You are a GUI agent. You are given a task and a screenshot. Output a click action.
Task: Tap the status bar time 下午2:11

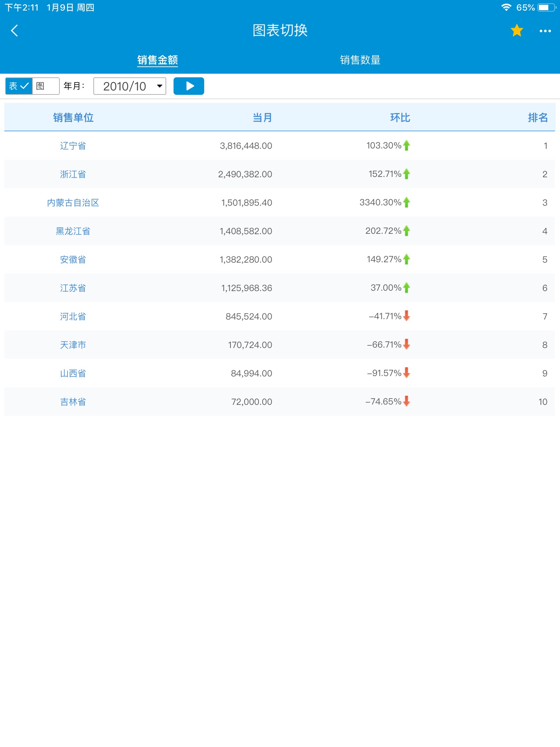[22, 8]
